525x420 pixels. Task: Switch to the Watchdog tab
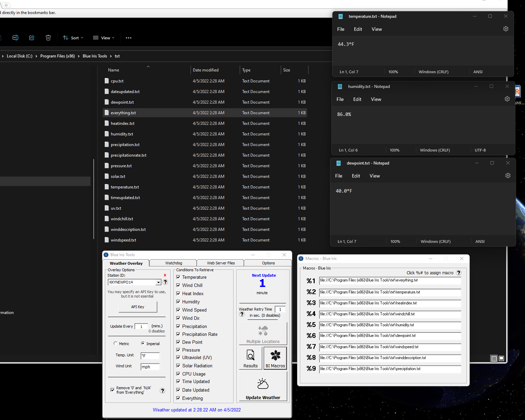pyautogui.click(x=173, y=263)
